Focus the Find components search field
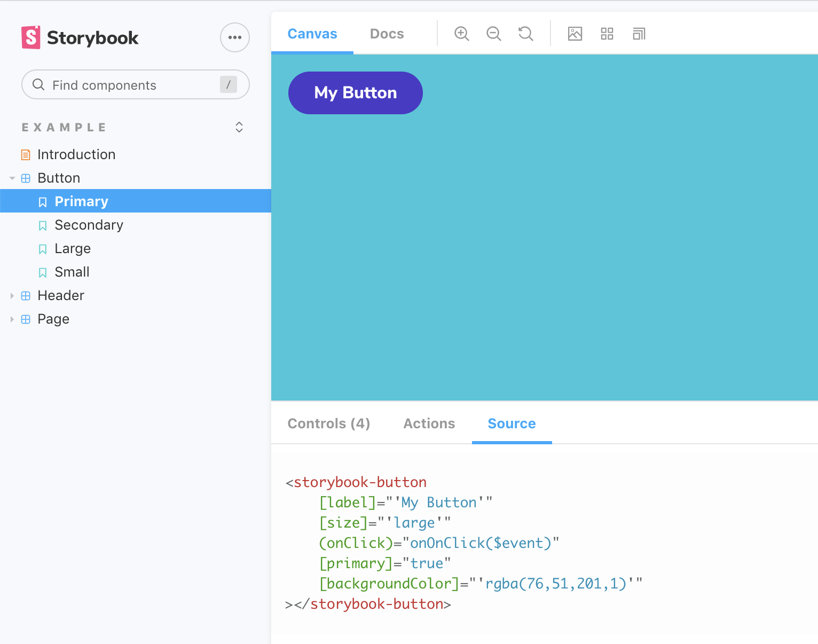This screenshot has height=644, width=818. click(x=136, y=84)
